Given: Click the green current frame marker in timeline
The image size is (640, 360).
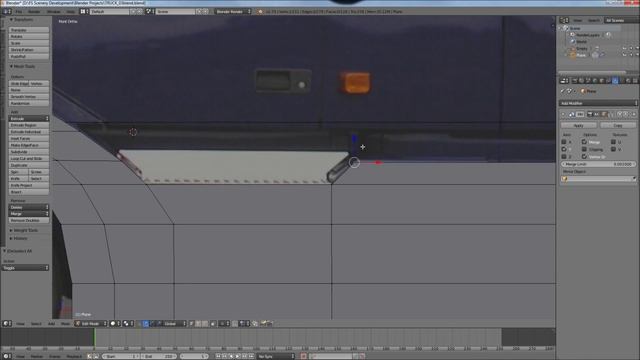Looking at the screenshot, I should [x=94, y=339].
